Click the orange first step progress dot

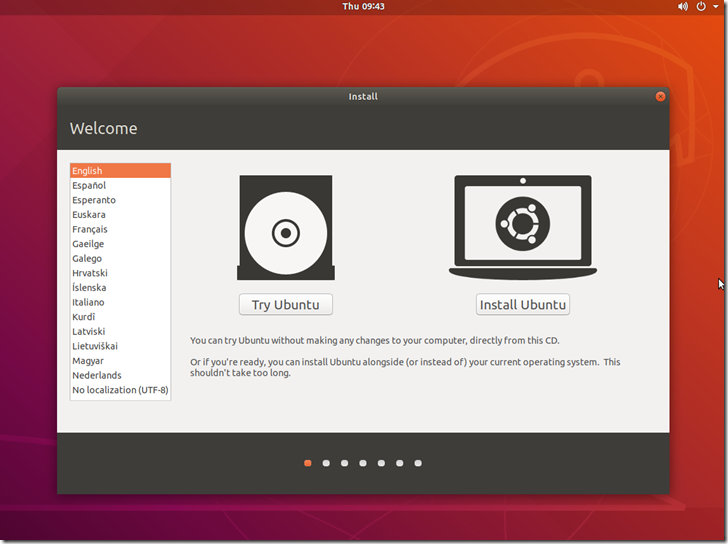coord(307,463)
